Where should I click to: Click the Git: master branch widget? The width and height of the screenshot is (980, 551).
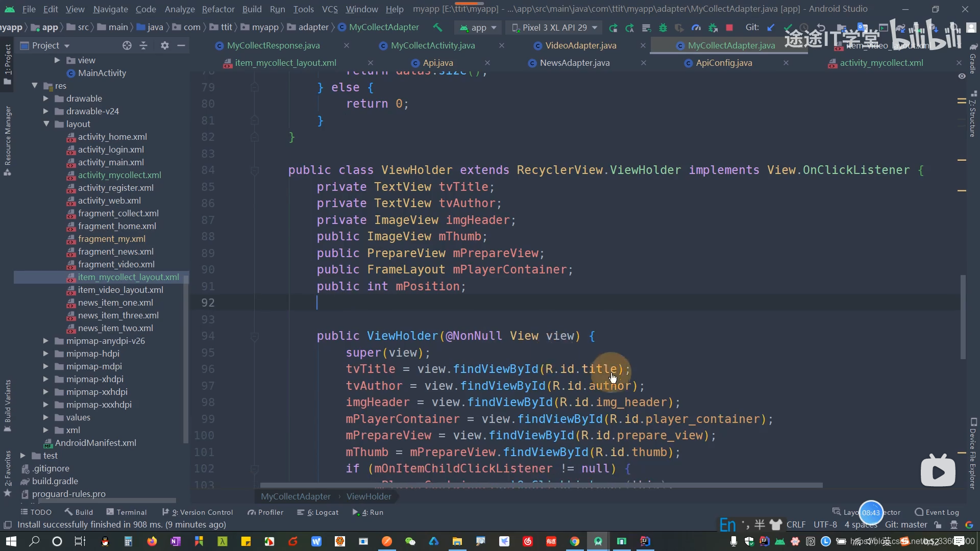(x=906, y=524)
